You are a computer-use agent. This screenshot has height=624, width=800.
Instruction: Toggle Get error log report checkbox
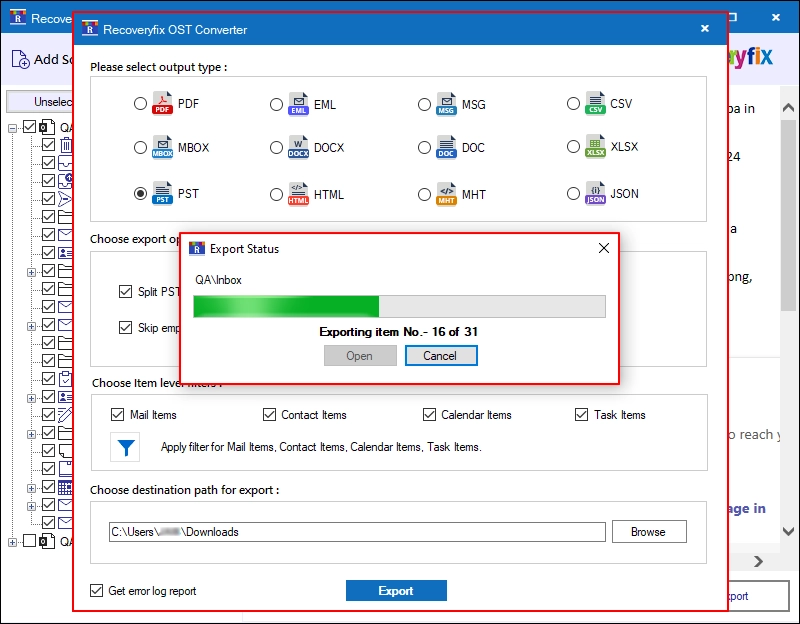(x=96, y=590)
